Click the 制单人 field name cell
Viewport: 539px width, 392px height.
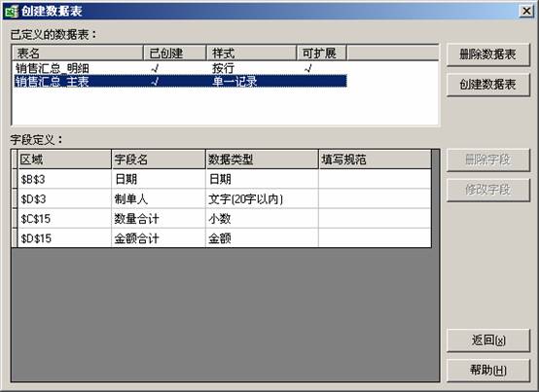[x=159, y=198]
